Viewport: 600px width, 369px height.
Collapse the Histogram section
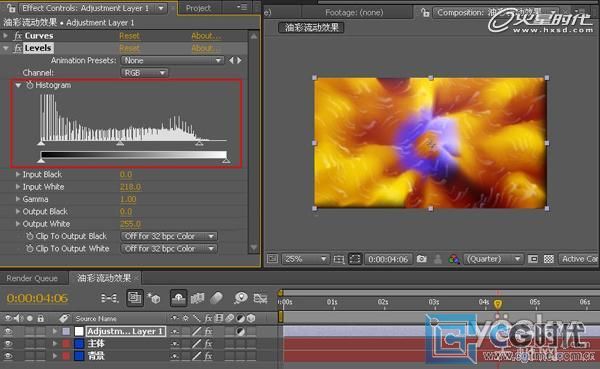(x=18, y=85)
